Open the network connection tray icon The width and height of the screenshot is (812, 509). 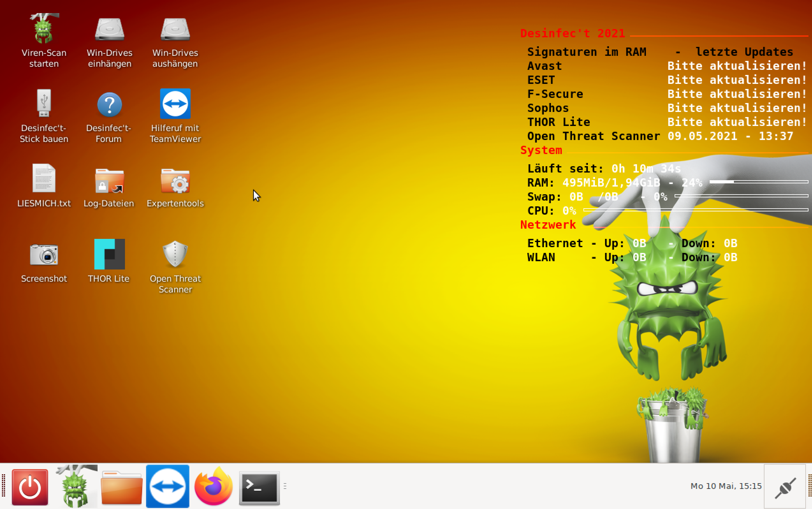pos(785,487)
